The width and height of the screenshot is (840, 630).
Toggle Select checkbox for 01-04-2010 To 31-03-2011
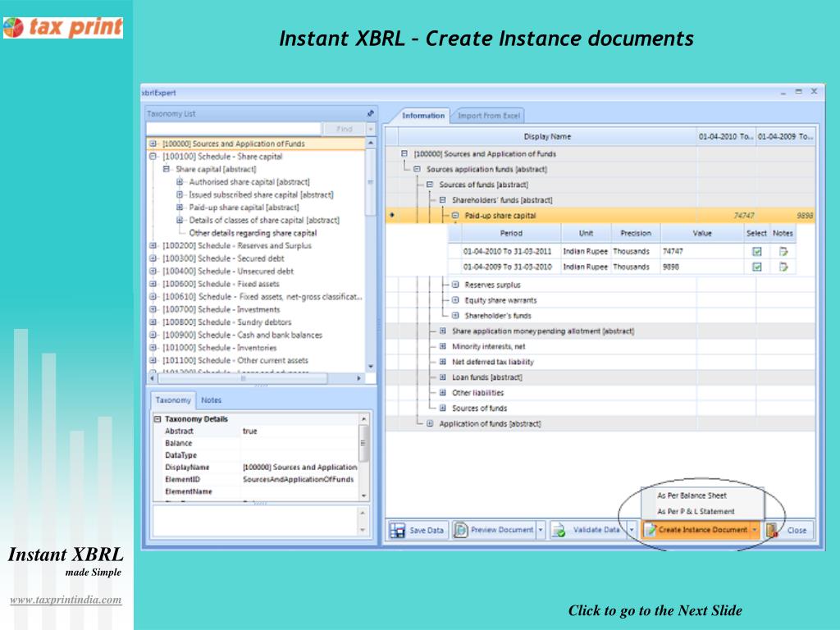point(757,251)
